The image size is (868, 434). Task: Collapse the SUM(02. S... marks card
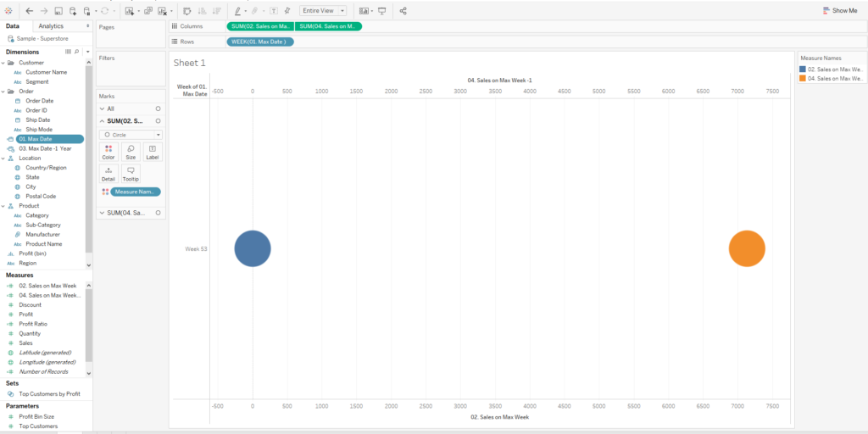[x=102, y=120]
